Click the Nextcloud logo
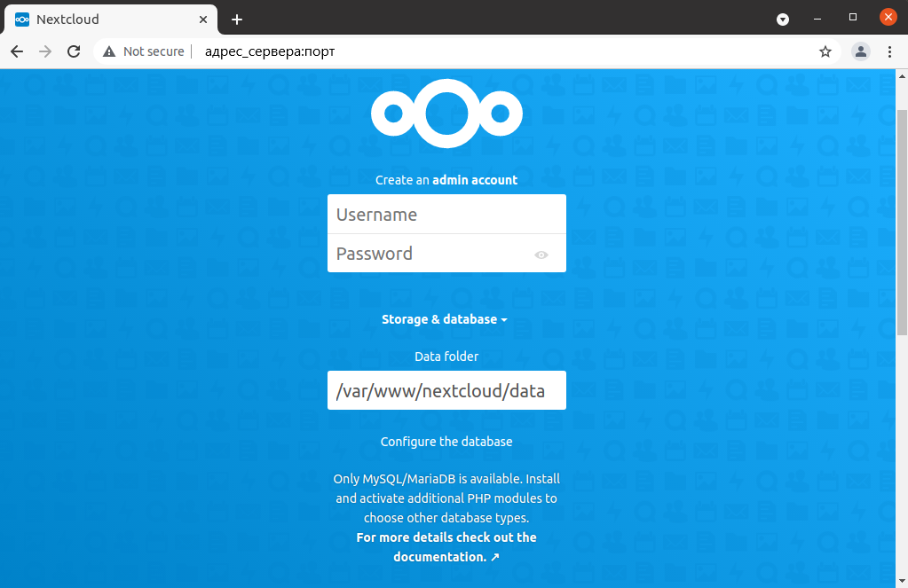This screenshot has width=908, height=588. [x=446, y=114]
